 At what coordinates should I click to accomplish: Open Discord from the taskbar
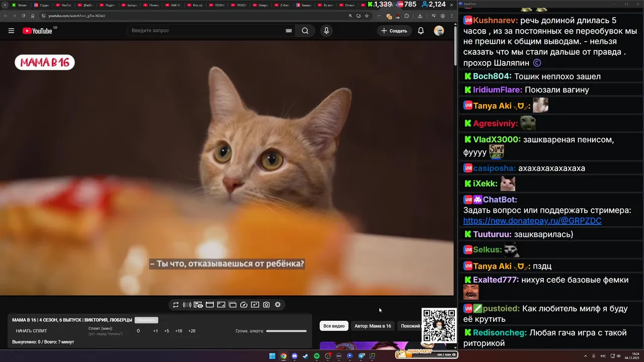294,356
